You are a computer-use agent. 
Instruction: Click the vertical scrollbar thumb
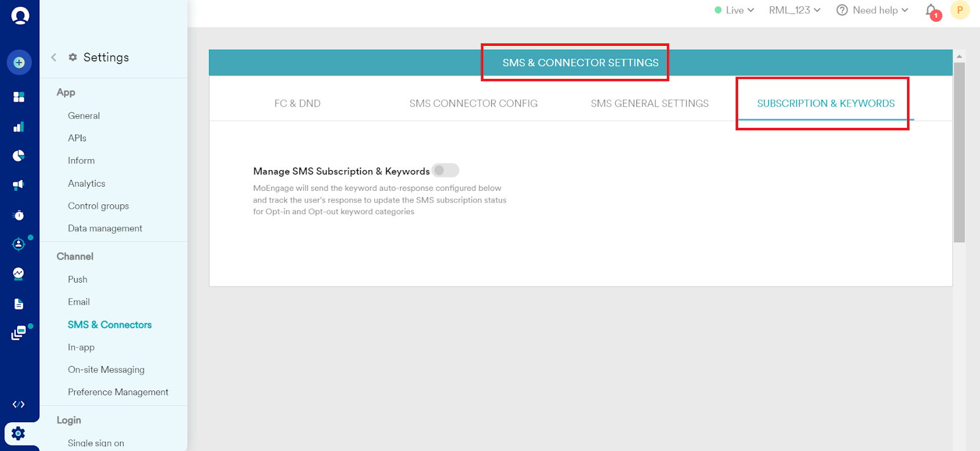(x=959, y=152)
